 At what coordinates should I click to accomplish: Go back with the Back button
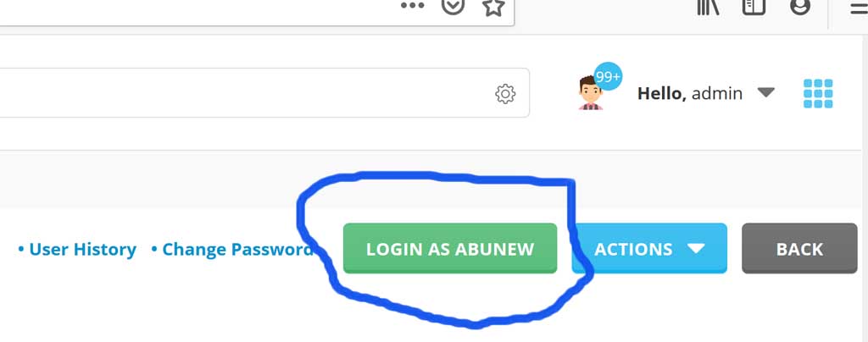point(799,249)
